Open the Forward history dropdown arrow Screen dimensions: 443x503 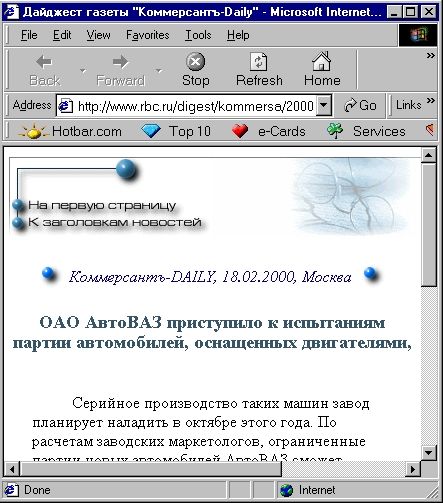(159, 71)
